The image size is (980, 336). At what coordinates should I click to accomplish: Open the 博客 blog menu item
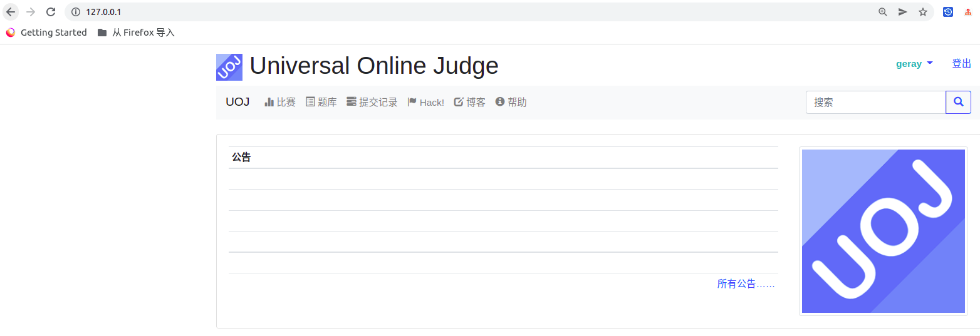469,102
